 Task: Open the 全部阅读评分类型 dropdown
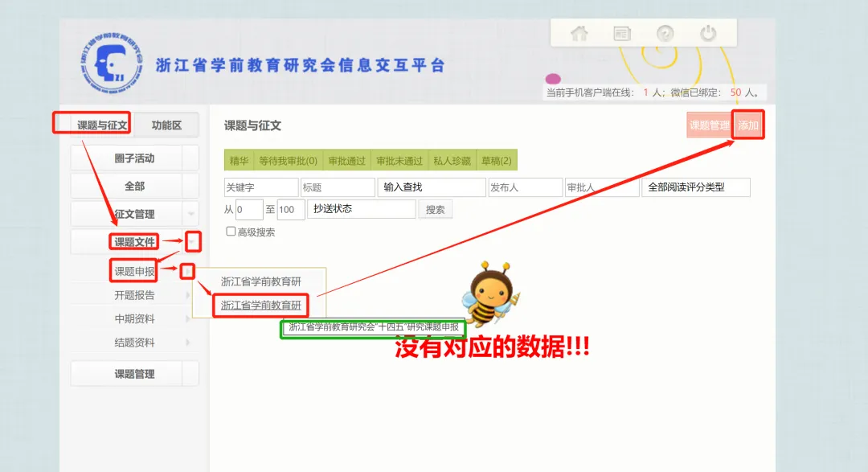point(695,187)
